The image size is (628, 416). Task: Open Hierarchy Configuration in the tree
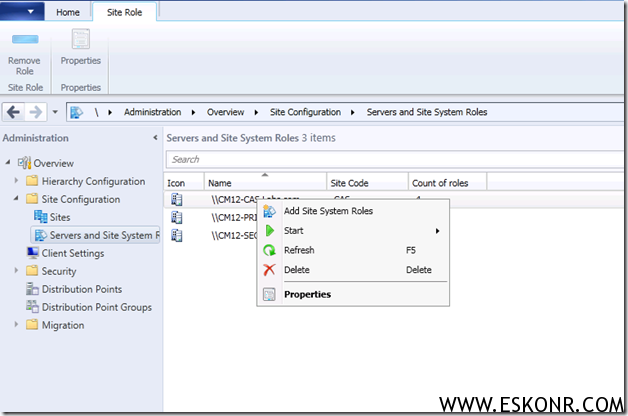pos(93,181)
